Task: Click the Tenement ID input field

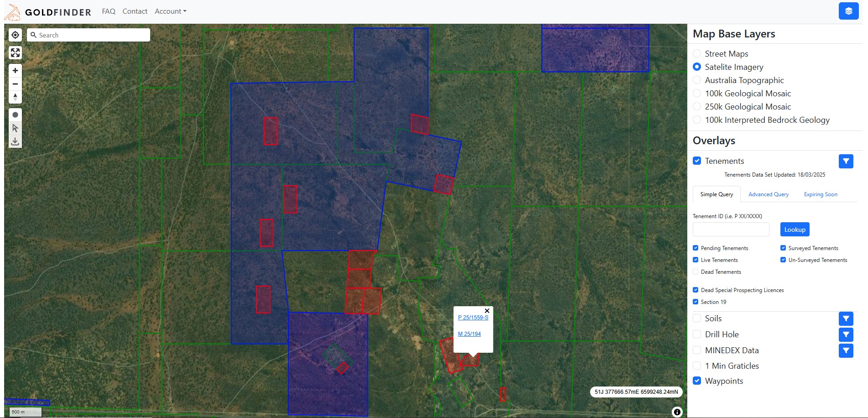Action: click(731, 230)
